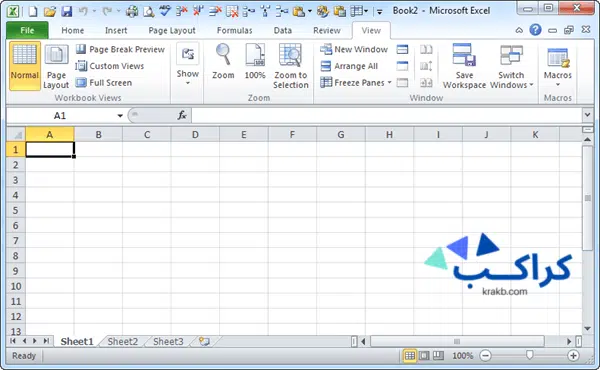This screenshot has width=600, height=370.
Task: Toggle Synchronous Scrolling icon
Action: (426, 66)
